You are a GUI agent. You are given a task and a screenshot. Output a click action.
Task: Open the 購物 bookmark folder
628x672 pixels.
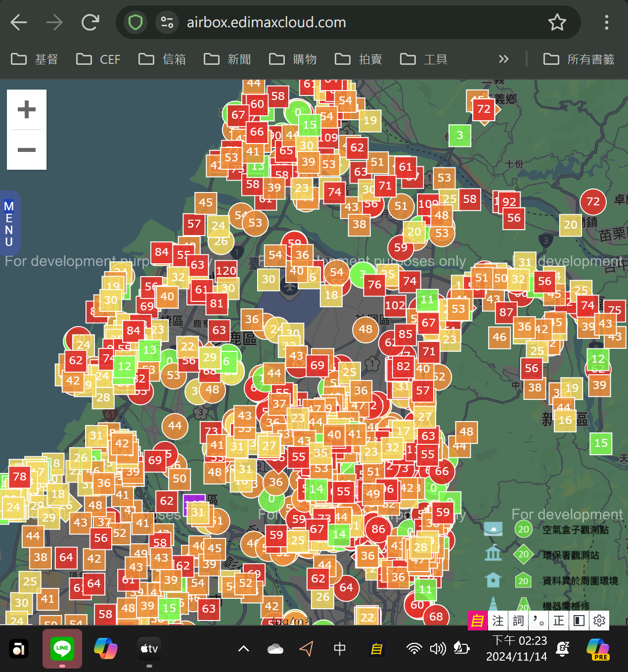[x=293, y=59]
